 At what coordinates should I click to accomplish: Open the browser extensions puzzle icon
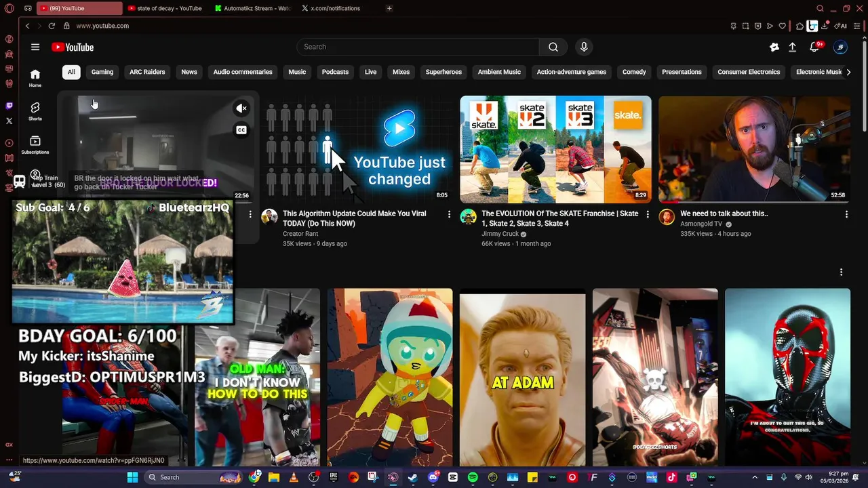point(800,26)
